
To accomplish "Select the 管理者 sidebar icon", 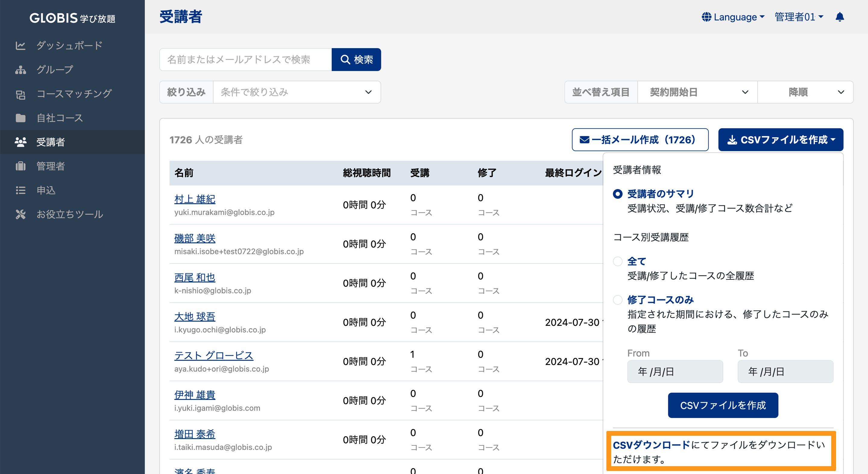I will (x=21, y=166).
